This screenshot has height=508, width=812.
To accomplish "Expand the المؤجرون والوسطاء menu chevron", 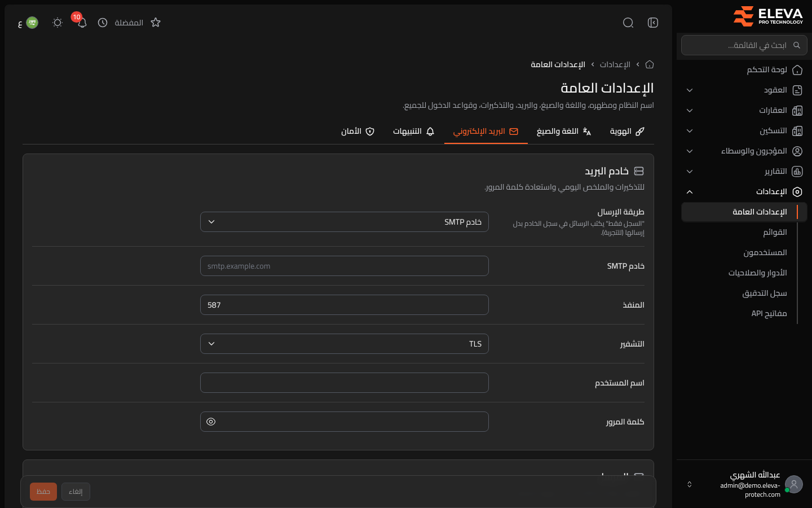I will 690,151.
